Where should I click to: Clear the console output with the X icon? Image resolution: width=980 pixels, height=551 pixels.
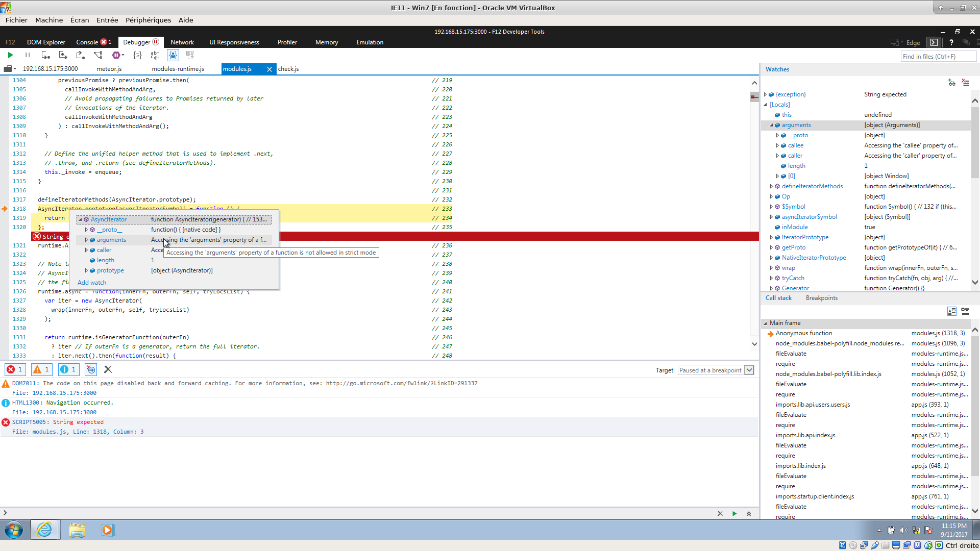tap(108, 369)
